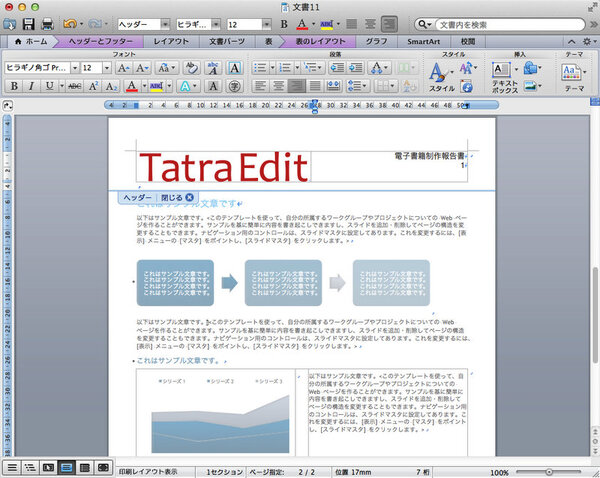This screenshot has height=478, width=600.
Task: Toggle strikethrough text formatting
Action: click(73, 86)
